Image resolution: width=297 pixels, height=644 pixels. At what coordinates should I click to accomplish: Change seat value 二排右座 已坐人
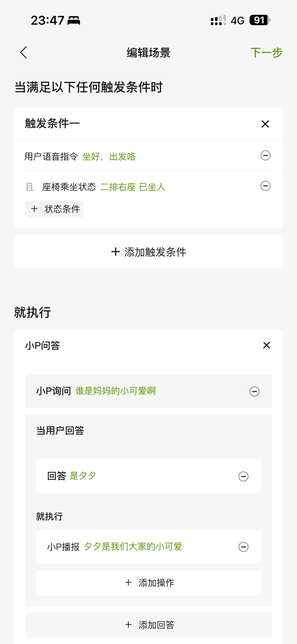[133, 187]
